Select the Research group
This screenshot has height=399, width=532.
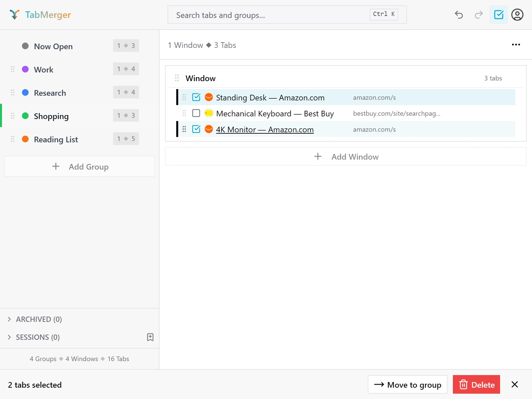(80, 92)
